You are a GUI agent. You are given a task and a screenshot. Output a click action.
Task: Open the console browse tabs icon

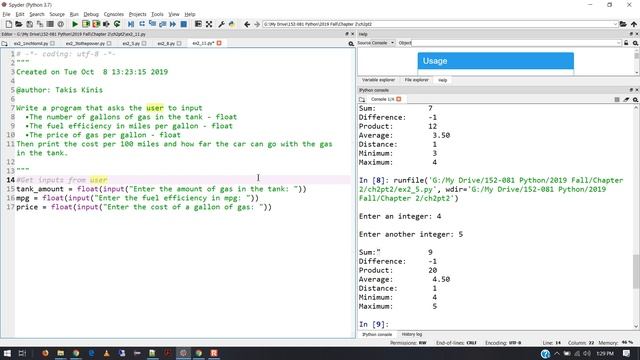click(362, 100)
